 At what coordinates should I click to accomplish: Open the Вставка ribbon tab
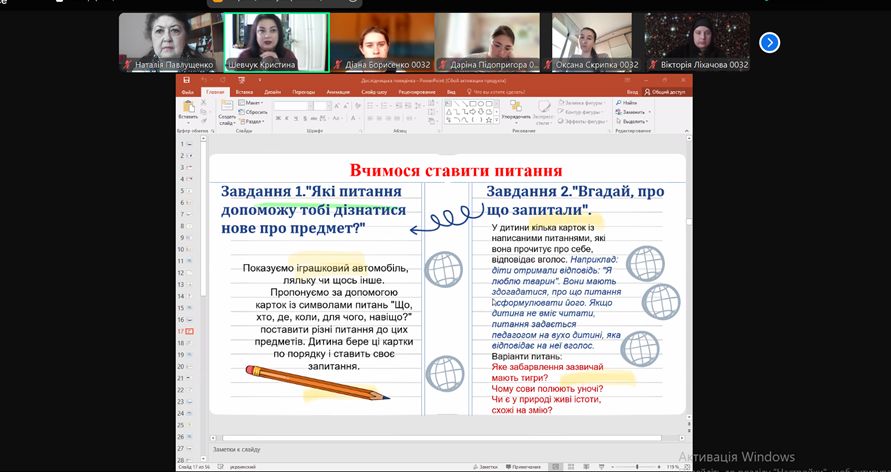tap(244, 91)
